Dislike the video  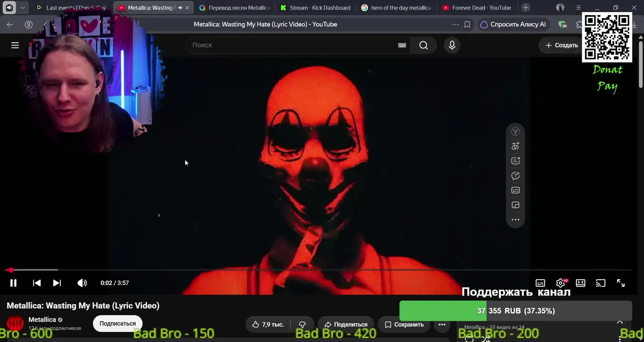(x=302, y=324)
